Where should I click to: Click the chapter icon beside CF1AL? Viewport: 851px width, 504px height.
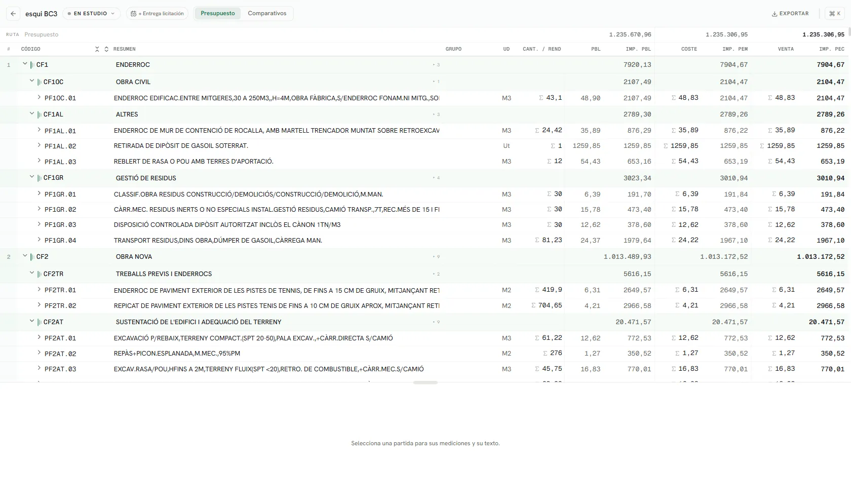click(40, 114)
